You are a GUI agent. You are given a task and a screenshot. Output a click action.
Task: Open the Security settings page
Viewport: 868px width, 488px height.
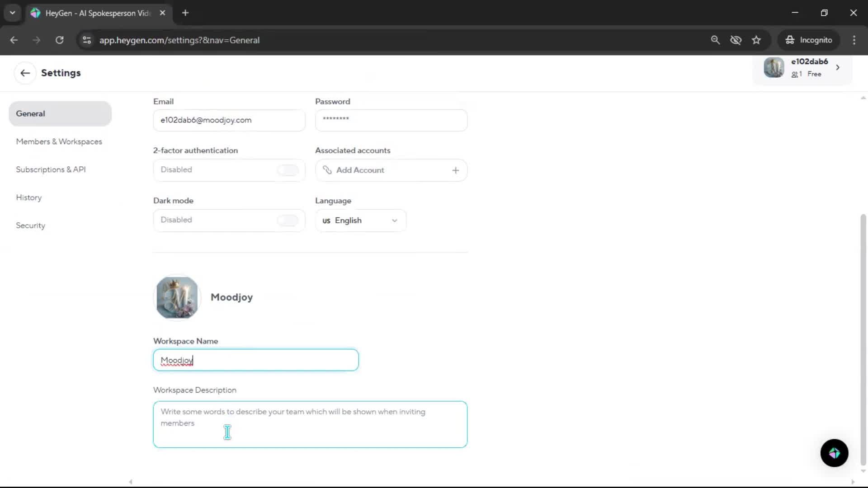tap(30, 225)
